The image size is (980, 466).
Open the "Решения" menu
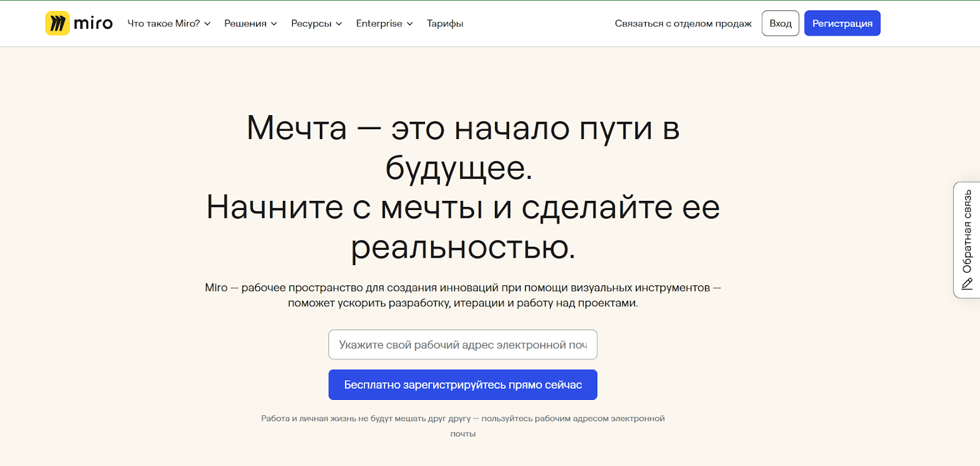[x=245, y=23]
